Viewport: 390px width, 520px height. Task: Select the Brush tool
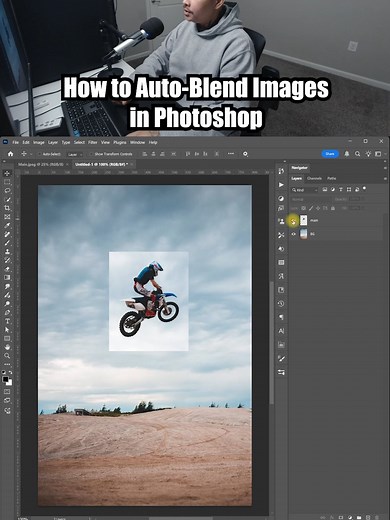pos(7,243)
